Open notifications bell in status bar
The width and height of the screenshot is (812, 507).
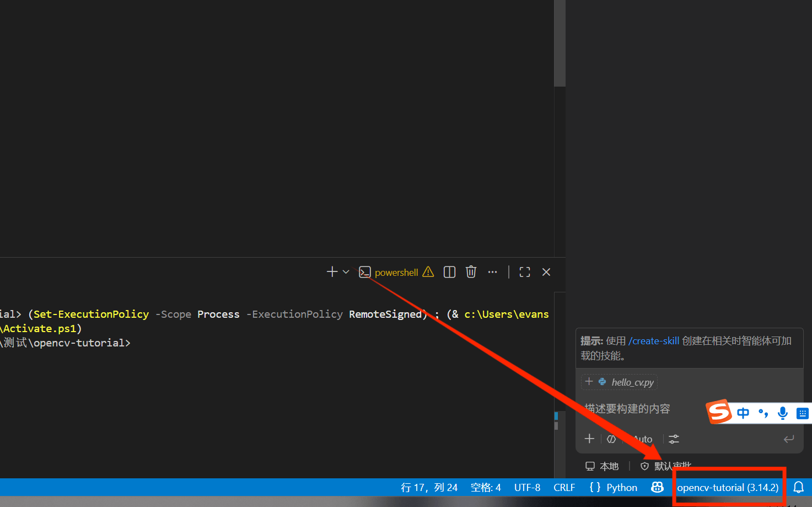pyautogui.click(x=798, y=487)
